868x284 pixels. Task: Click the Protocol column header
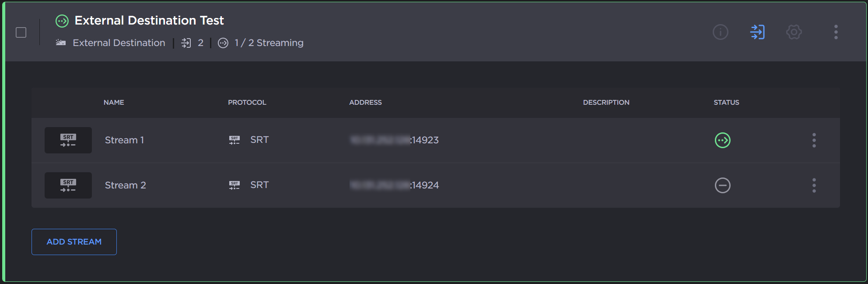(247, 103)
